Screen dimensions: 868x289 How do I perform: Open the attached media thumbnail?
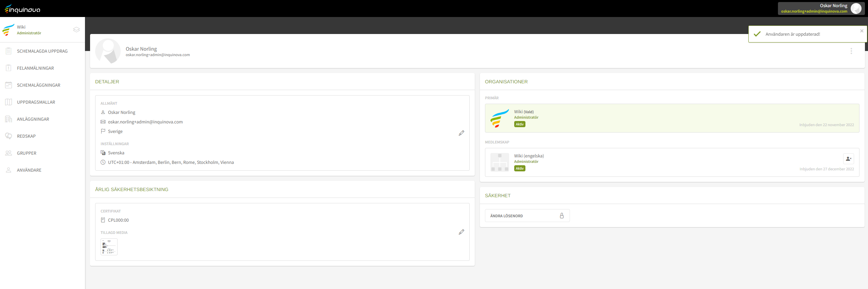[109, 247]
